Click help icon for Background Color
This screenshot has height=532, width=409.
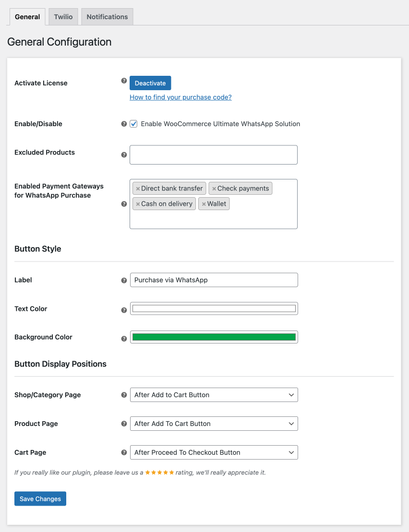(x=124, y=339)
